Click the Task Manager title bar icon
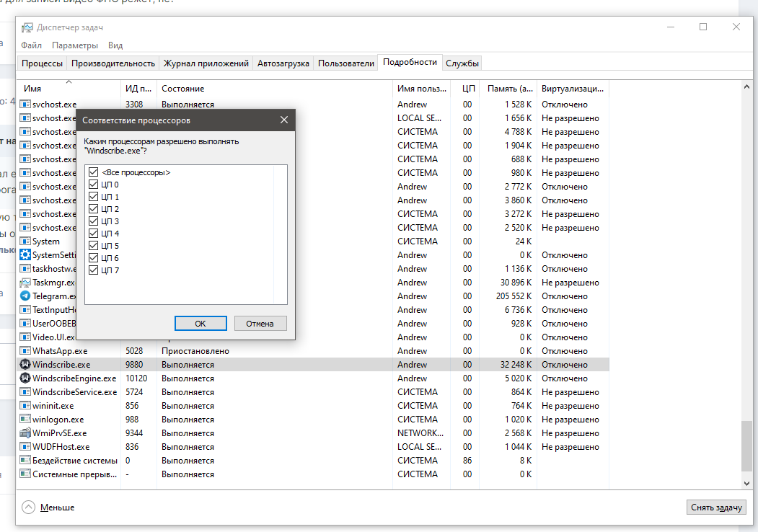The height and width of the screenshot is (532, 758). (27, 27)
